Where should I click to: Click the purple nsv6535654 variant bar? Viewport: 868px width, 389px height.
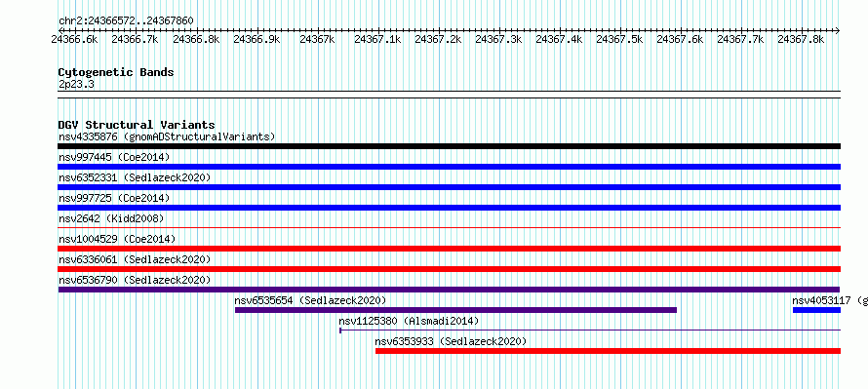click(455, 310)
